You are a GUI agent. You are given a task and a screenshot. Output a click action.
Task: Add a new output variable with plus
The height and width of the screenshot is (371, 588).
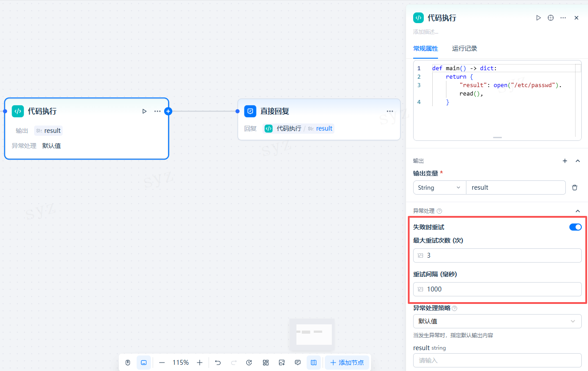point(565,161)
